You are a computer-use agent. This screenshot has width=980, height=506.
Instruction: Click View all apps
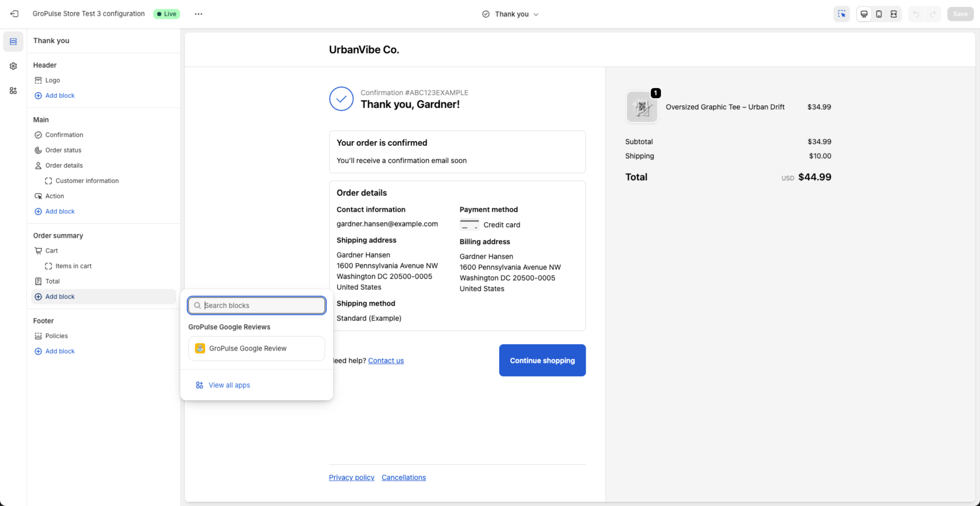point(229,385)
